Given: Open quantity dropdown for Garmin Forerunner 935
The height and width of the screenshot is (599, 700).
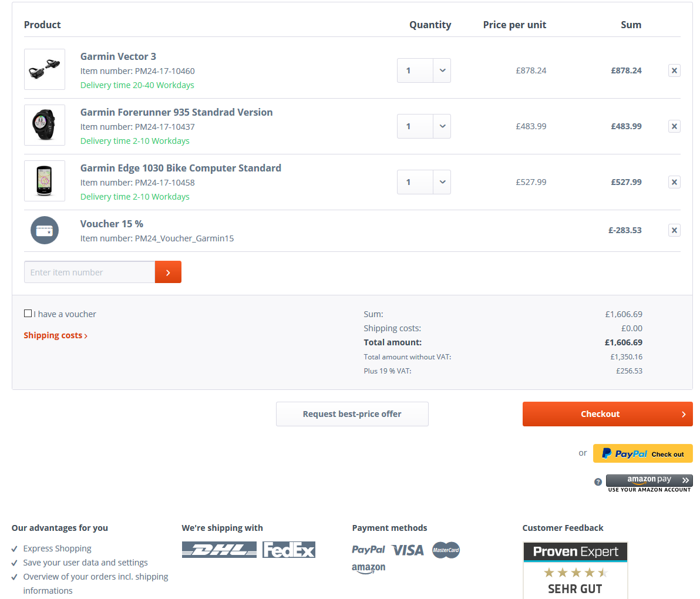Looking at the screenshot, I should [x=442, y=126].
